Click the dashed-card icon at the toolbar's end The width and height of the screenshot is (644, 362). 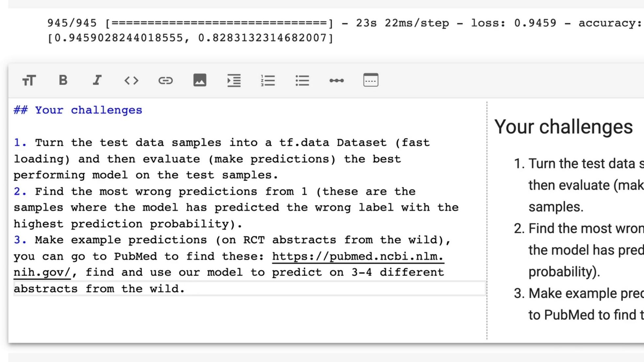point(370,80)
